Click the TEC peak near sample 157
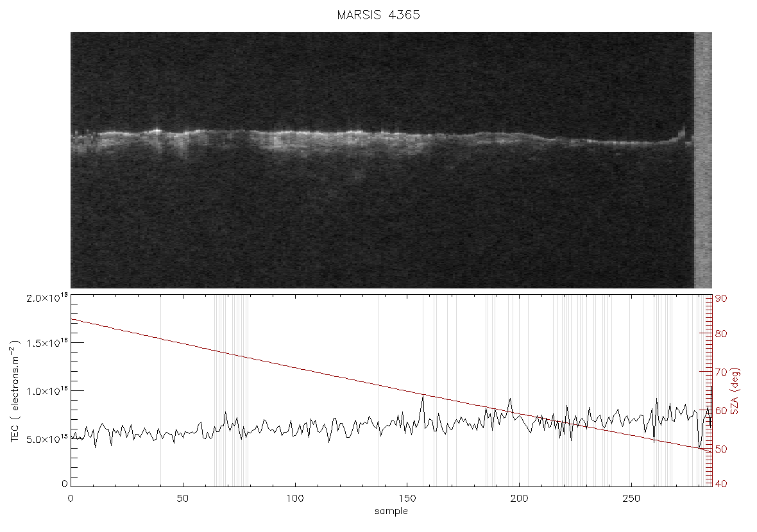757x532 pixels. [x=423, y=397]
